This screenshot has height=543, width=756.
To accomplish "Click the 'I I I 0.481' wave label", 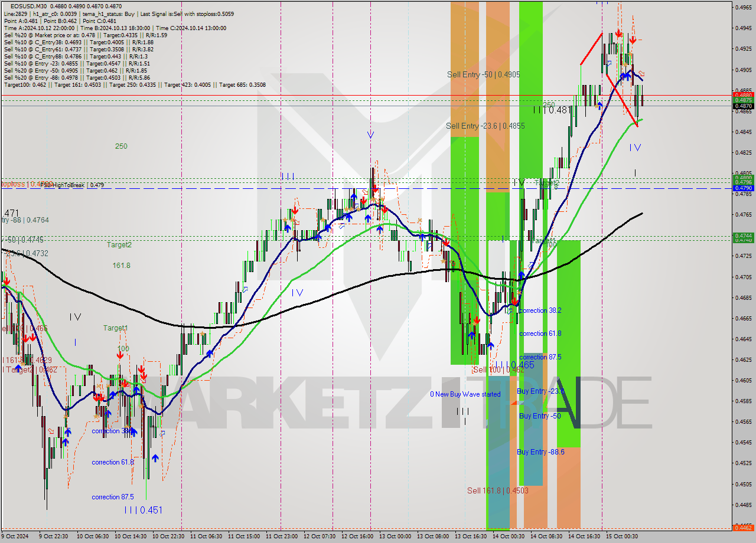I will (552, 110).
